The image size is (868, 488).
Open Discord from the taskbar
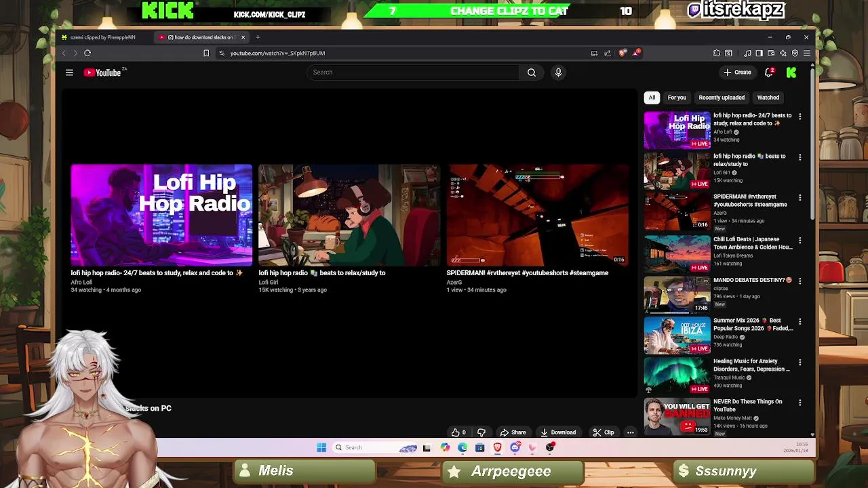point(515,447)
